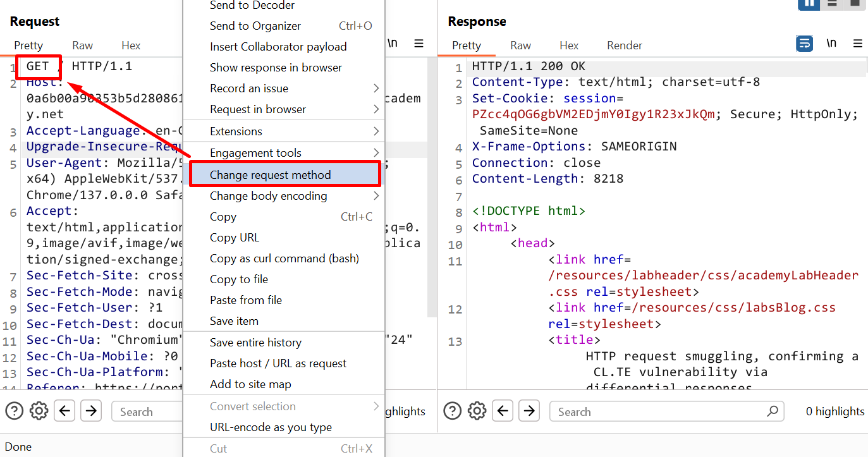Open the Response panel hamburger options menu
This screenshot has width=868, height=457.
[857, 44]
